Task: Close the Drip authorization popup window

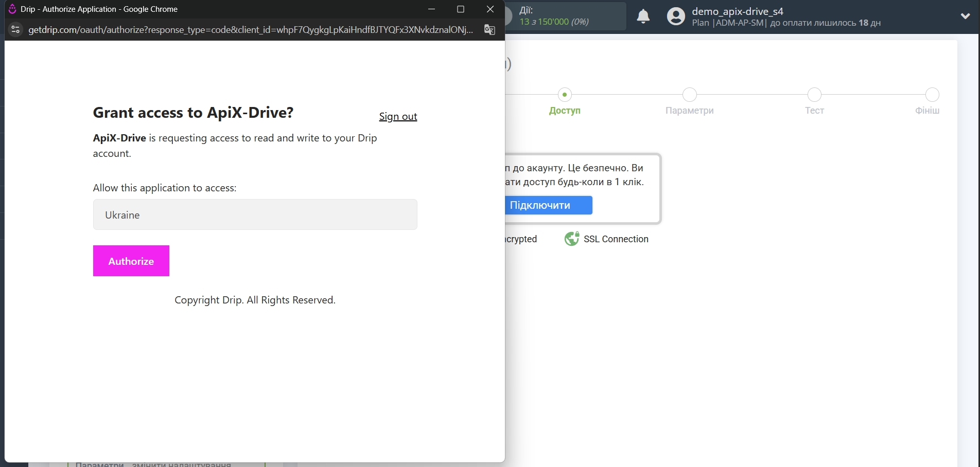Action: [x=490, y=9]
